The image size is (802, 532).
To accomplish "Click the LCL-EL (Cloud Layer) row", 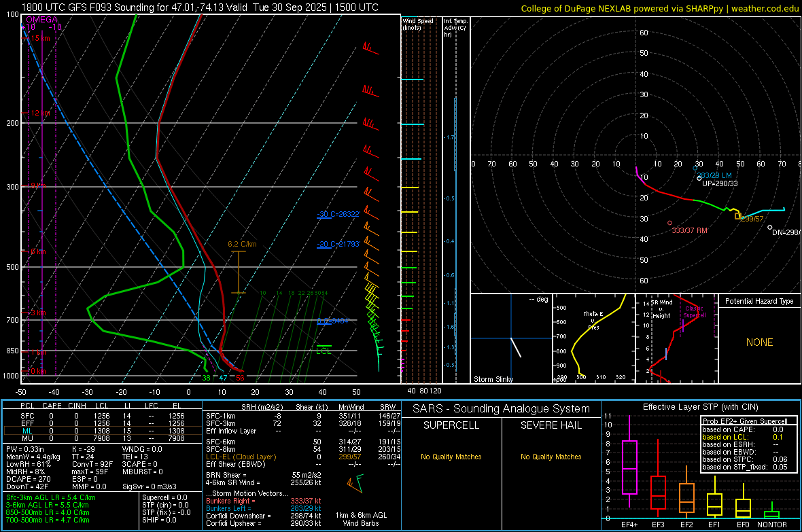I will [303, 457].
